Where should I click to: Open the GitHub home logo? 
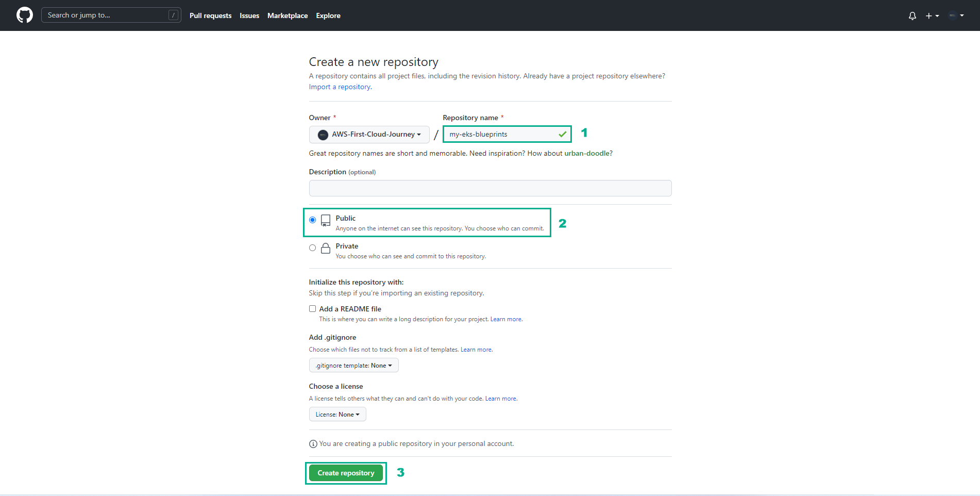tap(25, 15)
